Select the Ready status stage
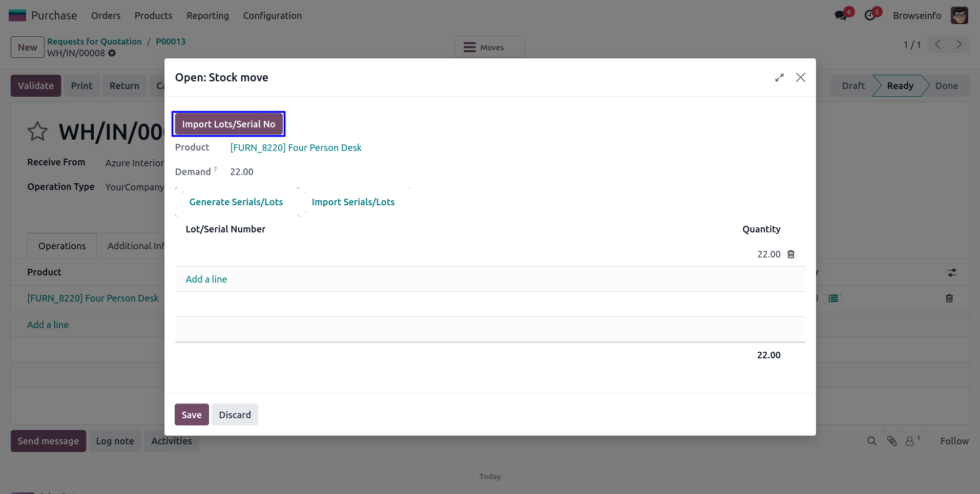The image size is (980, 494). click(x=900, y=85)
